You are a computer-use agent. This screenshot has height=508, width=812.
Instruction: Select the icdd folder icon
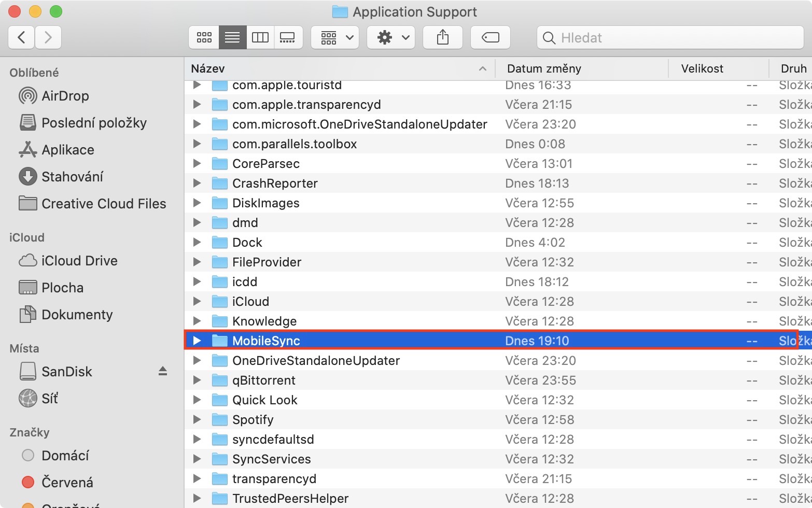[220, 281]
